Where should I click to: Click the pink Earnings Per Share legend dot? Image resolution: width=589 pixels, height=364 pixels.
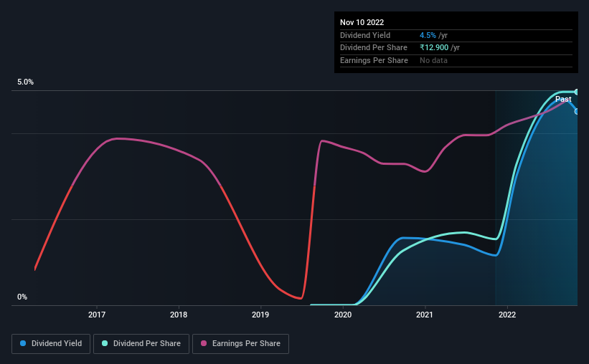204,343
